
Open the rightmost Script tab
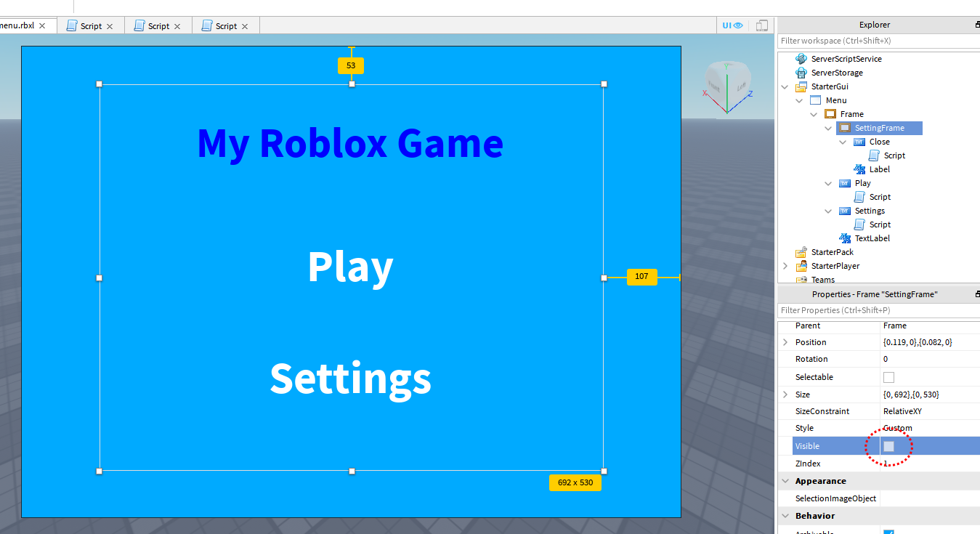click(226, 25)
